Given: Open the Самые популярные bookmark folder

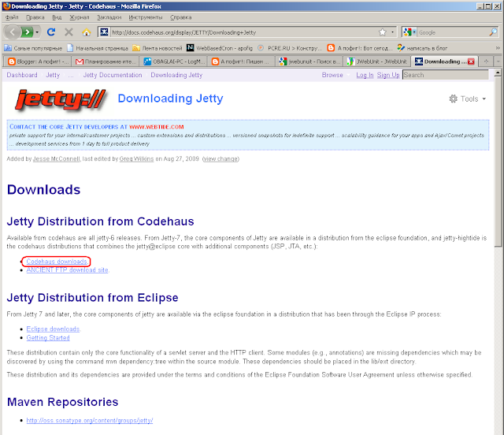Looking at the screenshot, I should click(33, 48).
